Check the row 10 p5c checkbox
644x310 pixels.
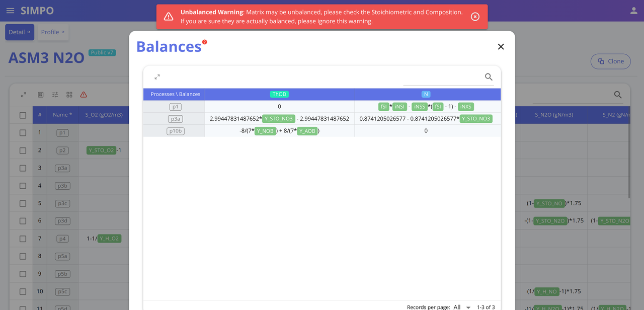[x=23, y=291]
